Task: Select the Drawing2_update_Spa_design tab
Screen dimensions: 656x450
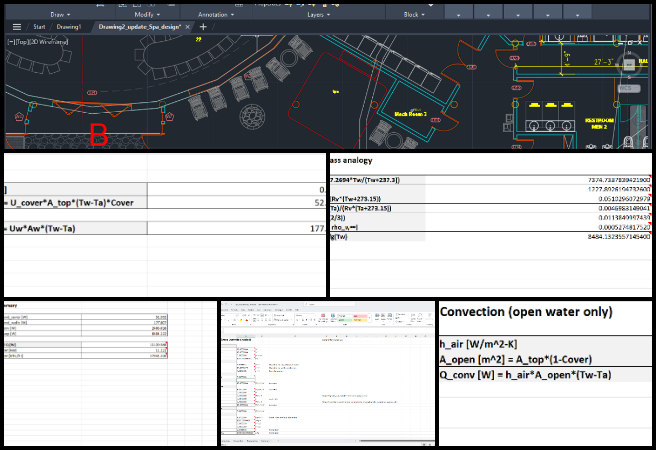Action: pos(139,27)
